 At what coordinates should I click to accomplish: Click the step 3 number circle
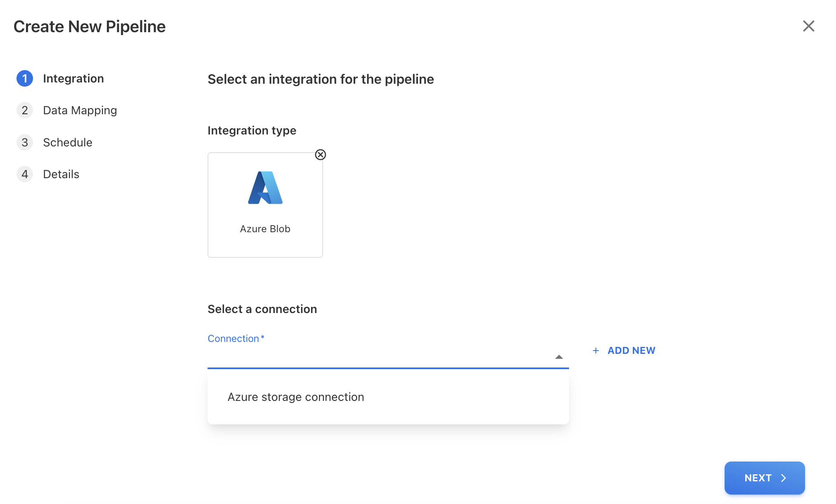[x=25, y=142]
